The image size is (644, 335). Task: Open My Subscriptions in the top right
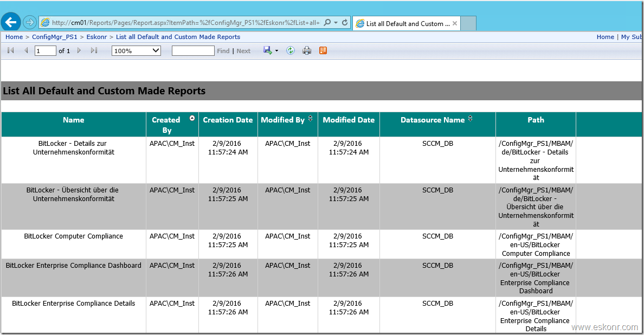pyautogui.click(x=632, y=37)
